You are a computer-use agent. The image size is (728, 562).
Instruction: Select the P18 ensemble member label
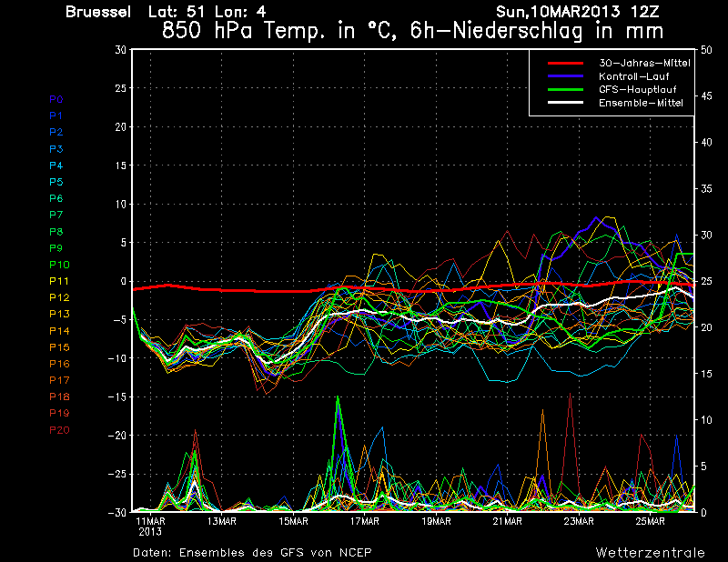[59, 396]
